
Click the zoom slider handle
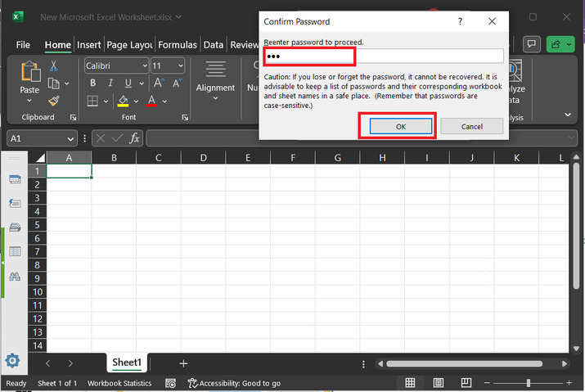point(529,383)
